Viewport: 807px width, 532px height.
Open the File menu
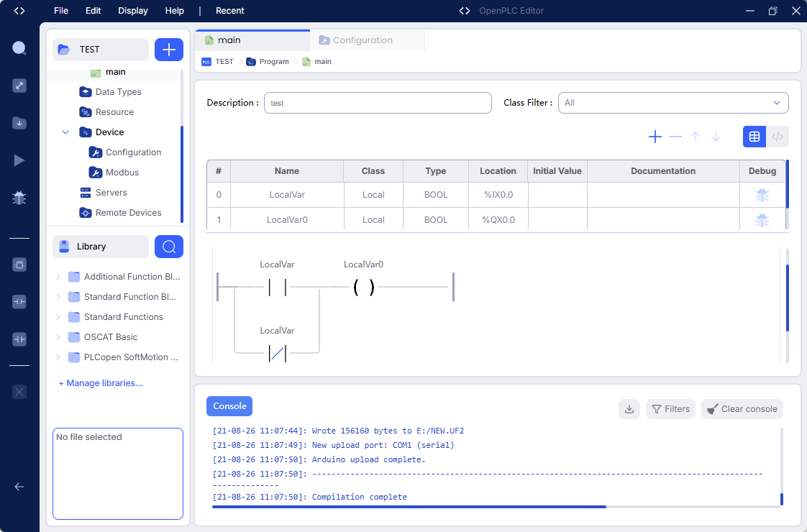[60, 11]
